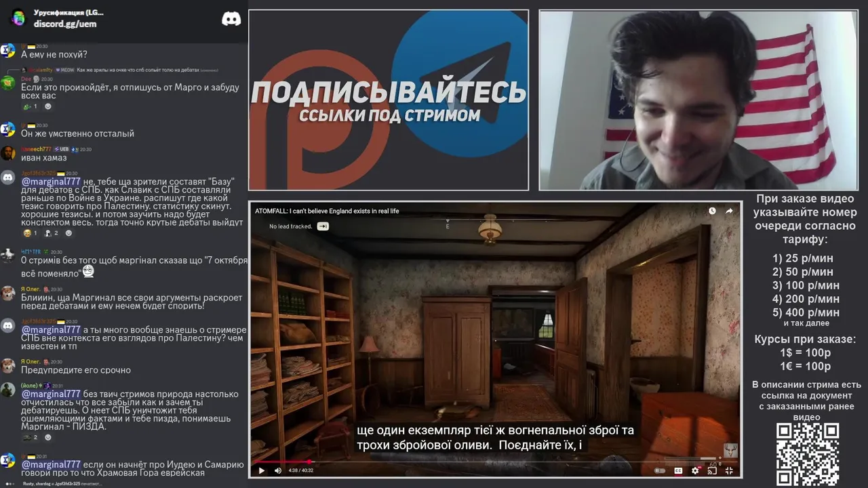
Task: Click the deer skull icon in game HUD
Action: pos(730,450)
